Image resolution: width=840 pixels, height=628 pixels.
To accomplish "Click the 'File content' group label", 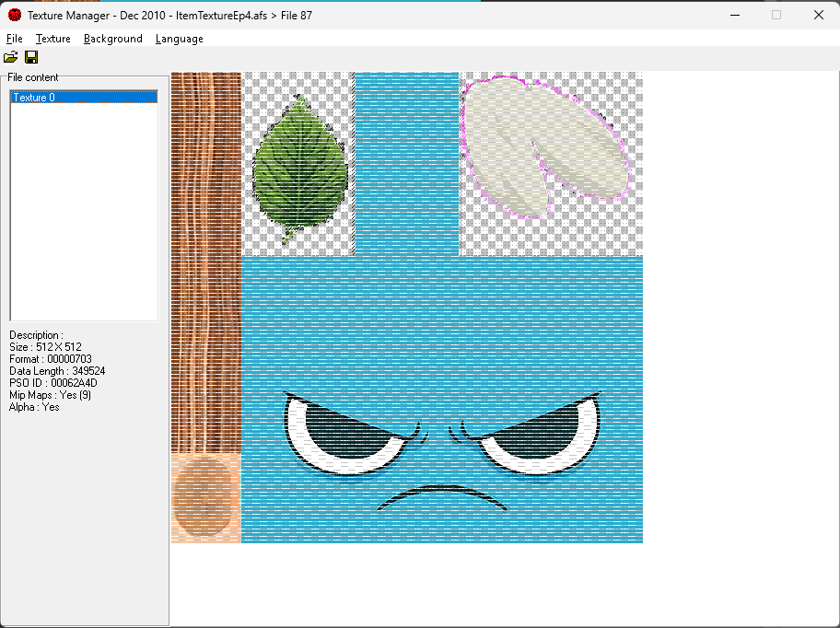I will coord(32,77).
